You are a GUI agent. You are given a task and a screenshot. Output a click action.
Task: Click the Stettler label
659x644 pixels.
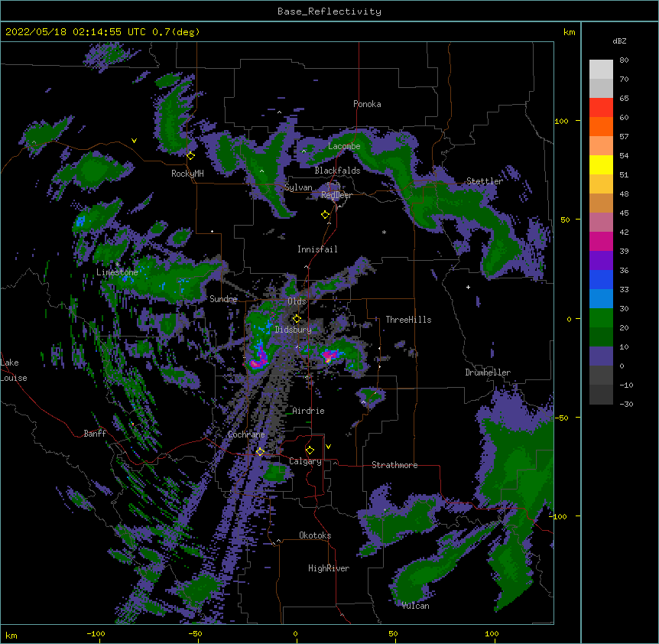485,181
